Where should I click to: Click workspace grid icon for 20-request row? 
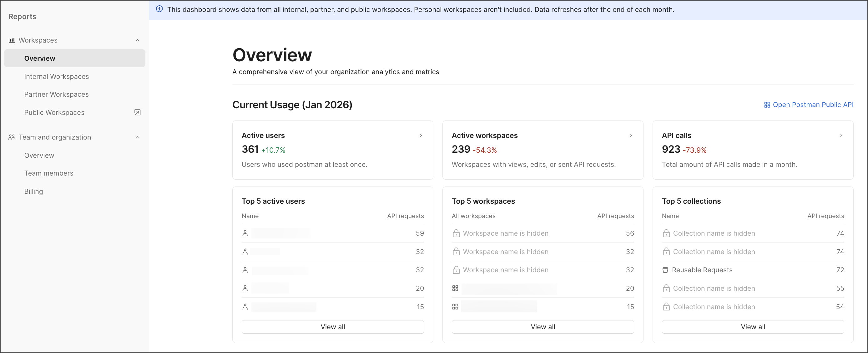(455, 288)
